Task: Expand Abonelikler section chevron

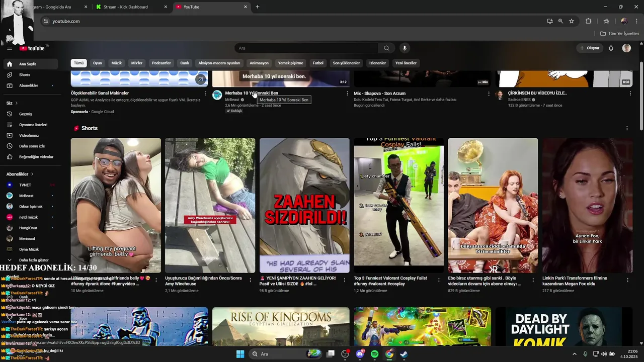Action: 32,174
